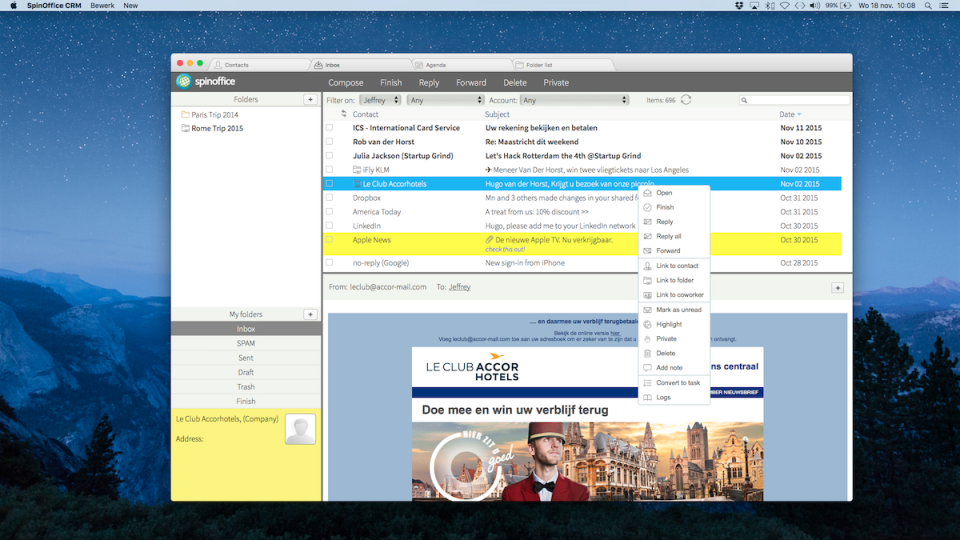Click the Forward toolbar button

pyautogui.click(x=471, y=83)
